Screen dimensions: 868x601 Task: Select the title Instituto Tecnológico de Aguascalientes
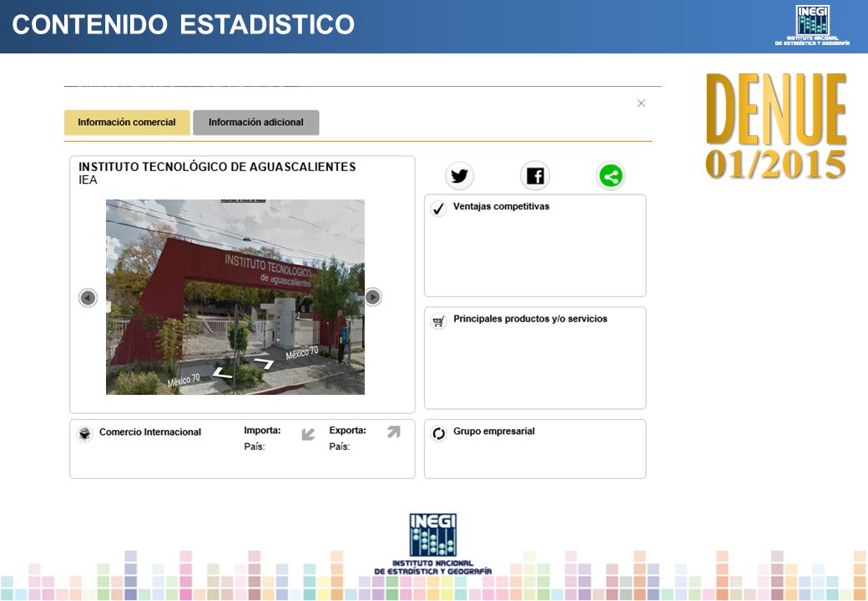217,167
